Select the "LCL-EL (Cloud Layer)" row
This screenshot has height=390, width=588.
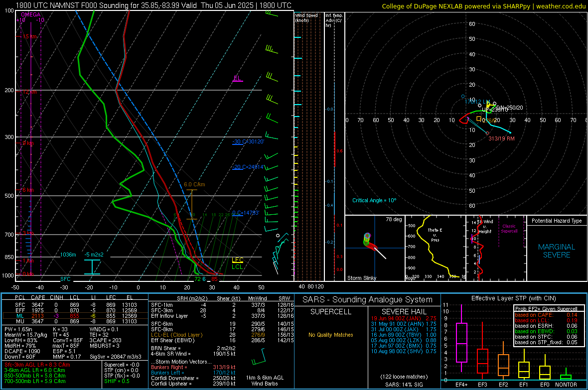pos(222,335)
